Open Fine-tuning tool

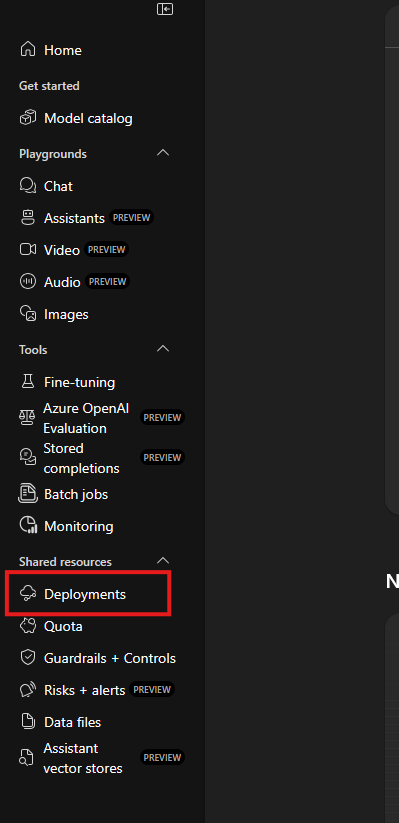[x=80, y=382]
